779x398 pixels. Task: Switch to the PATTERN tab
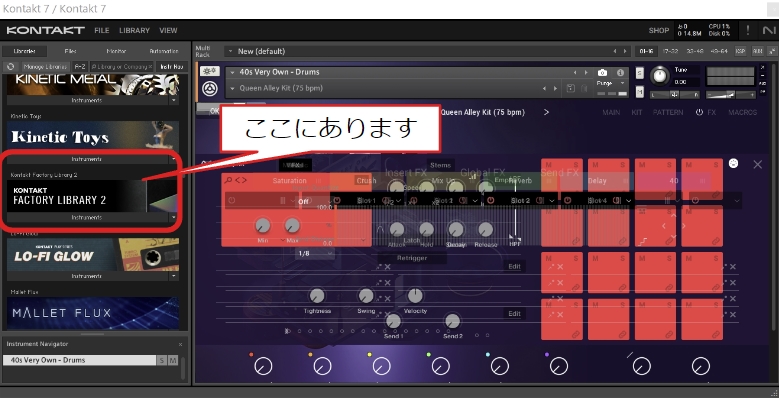[x=668, y=112]
